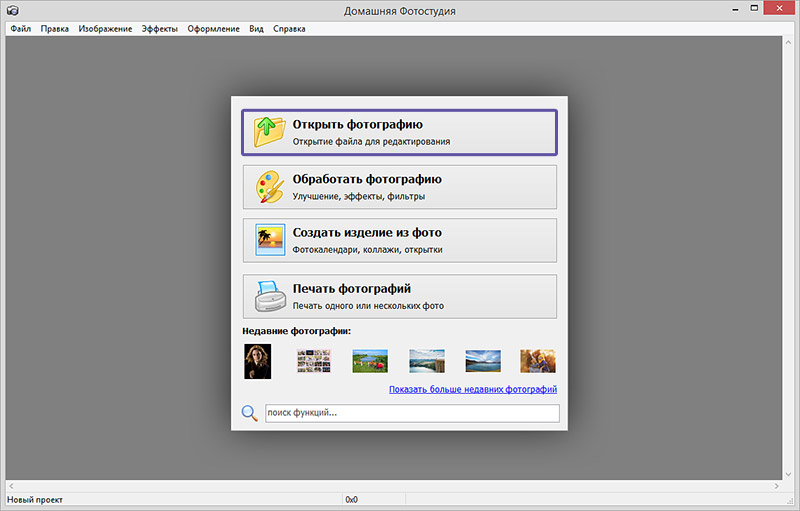Click the app icon in title bar
The height and width of the screenshot is (511, 800).
click(x=12, y=10)
